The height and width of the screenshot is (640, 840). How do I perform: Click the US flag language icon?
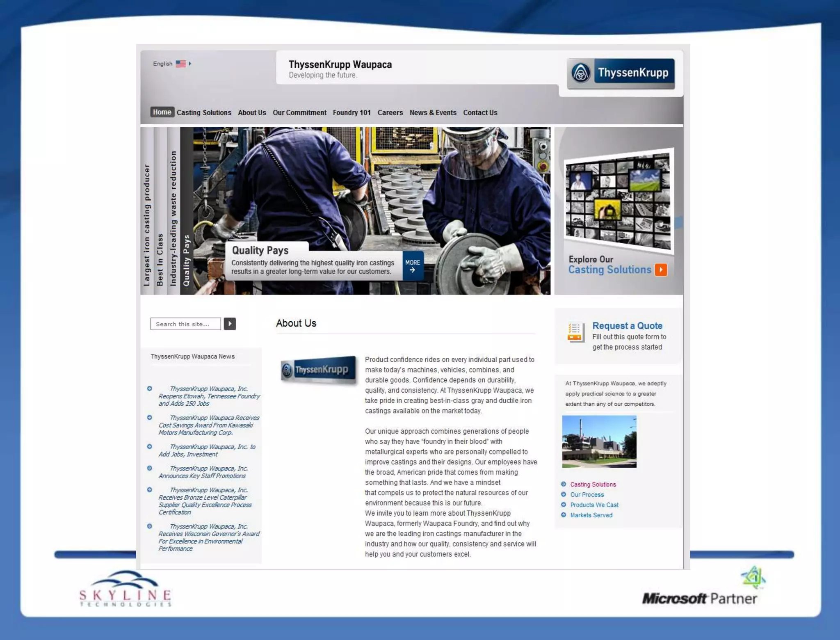[x=180, y=64]
